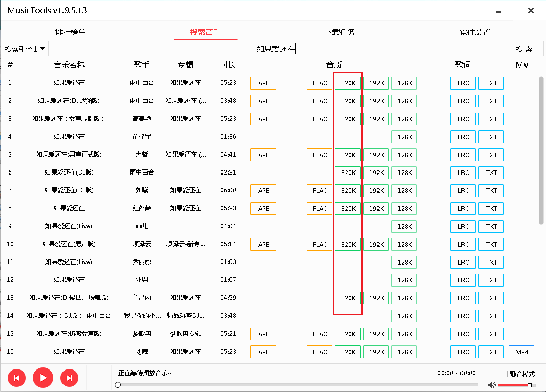Open the 搜索引擎1 dropdown
Viewport: 546px width, 392px height.
pyautogui.click(x=25, y=49)
